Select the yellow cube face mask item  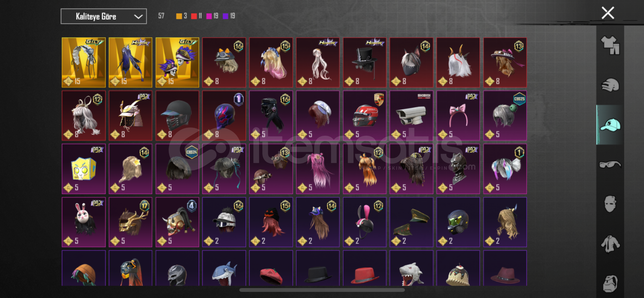(83, 169)
